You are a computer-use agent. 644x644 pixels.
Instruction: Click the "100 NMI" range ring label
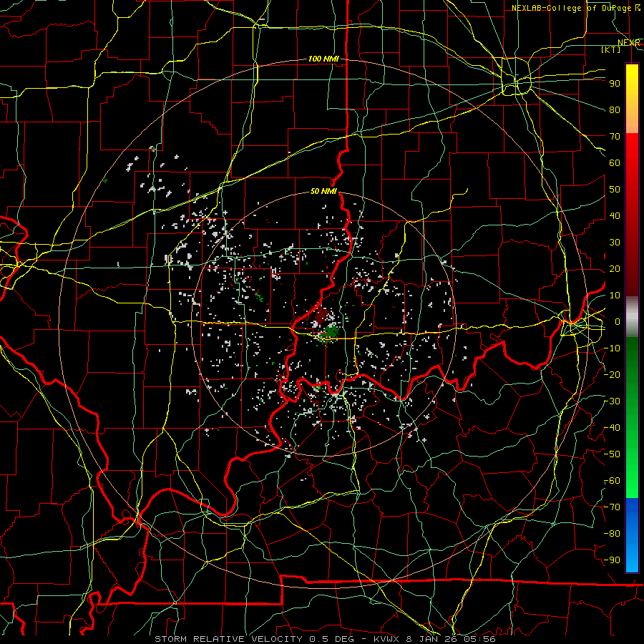[x=323, y=59]
